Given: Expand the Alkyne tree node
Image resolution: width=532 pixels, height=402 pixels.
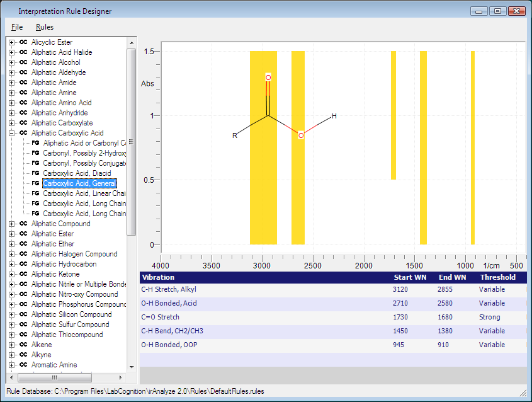Looking at the screenshot, I should [12, 355].
